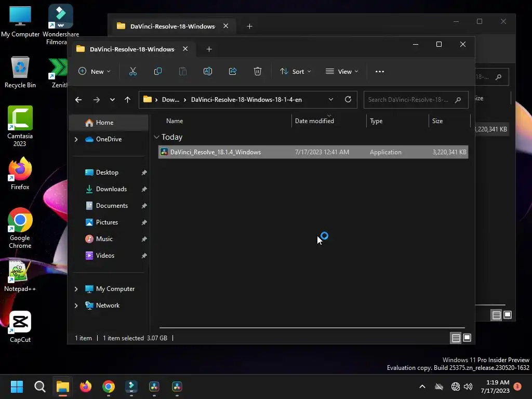Add new tab in back window
This screenshot has height=399, width=532.
[249, 26]
